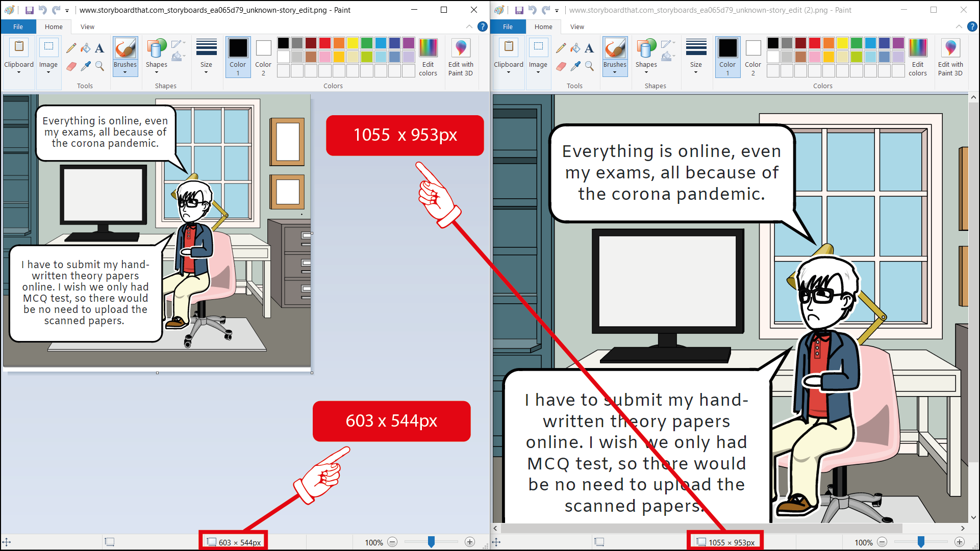
Task: Click zoom in plus button in left status bar
Action: [x=470, y=542]
